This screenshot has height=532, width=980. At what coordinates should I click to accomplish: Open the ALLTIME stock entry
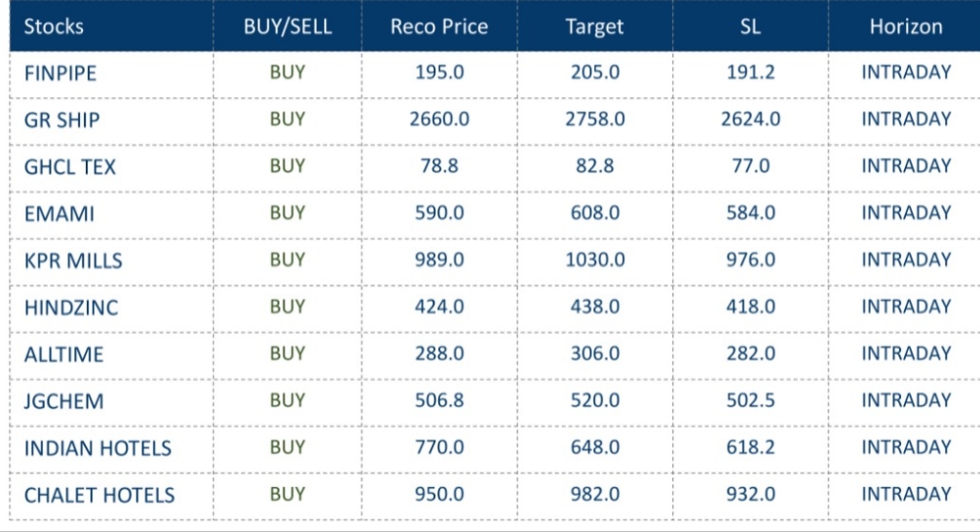pyautogui.click(x=61, y=354)
